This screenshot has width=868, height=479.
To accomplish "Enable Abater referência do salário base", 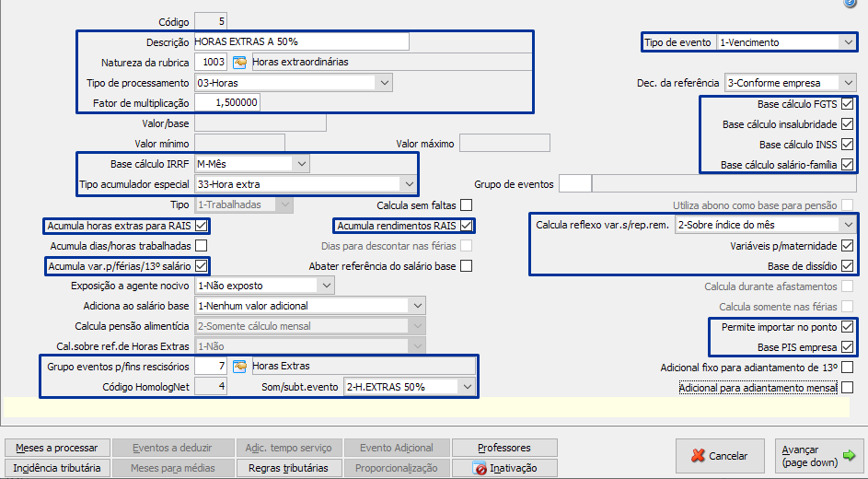I will click(x=466, y=266).
